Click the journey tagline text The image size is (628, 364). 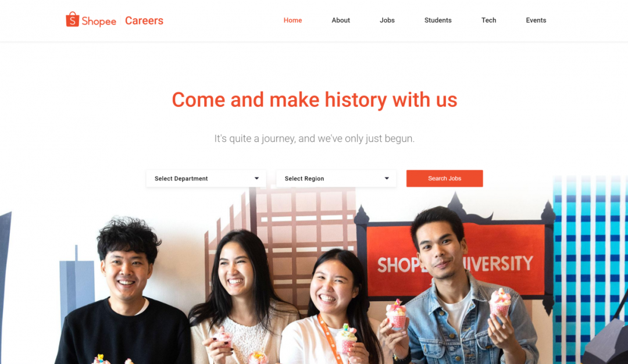click(x=315, y=138)
